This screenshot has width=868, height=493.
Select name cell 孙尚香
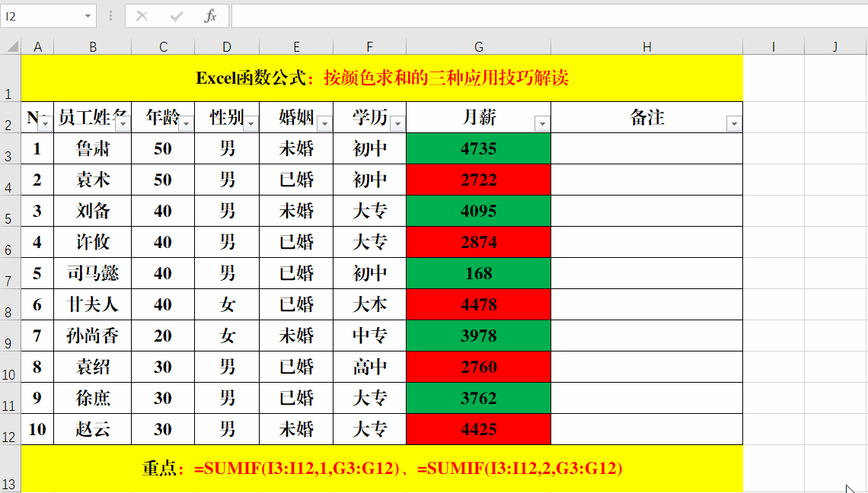pos(92,336)
